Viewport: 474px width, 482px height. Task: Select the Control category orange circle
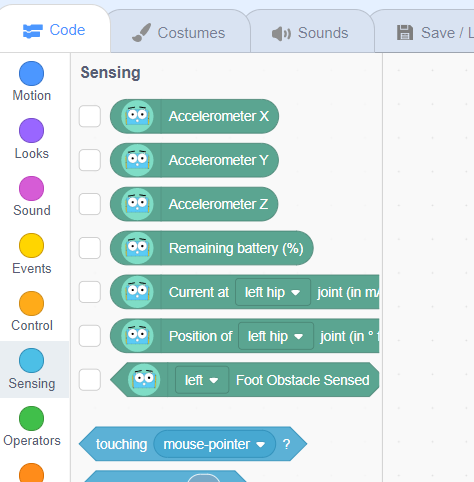click(x=31, y=303)
